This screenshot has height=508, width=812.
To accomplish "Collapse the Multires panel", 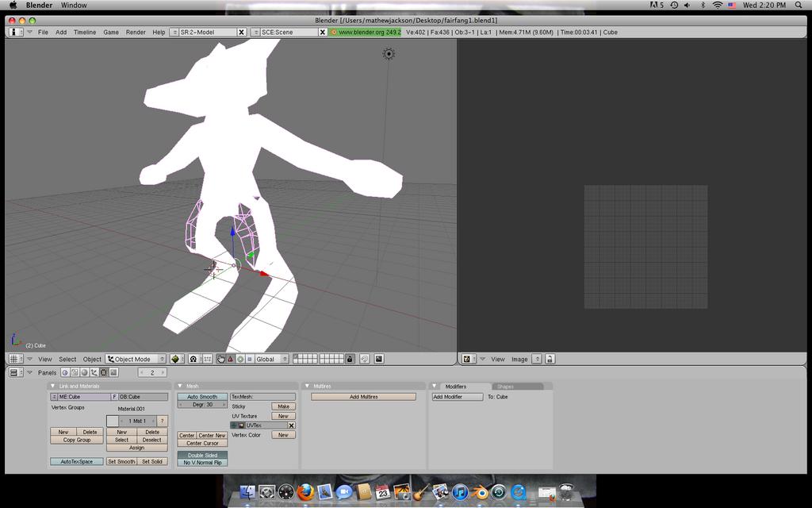I will (307, 387).
